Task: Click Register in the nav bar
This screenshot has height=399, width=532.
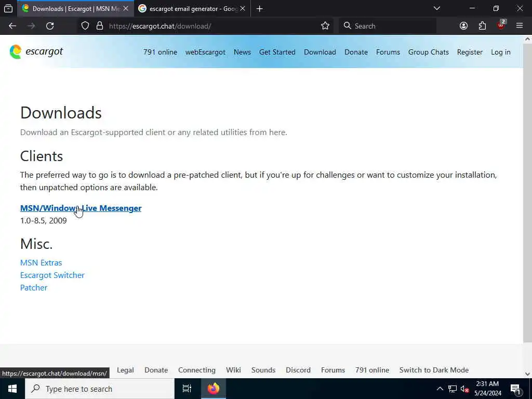Action: (470, 52)
